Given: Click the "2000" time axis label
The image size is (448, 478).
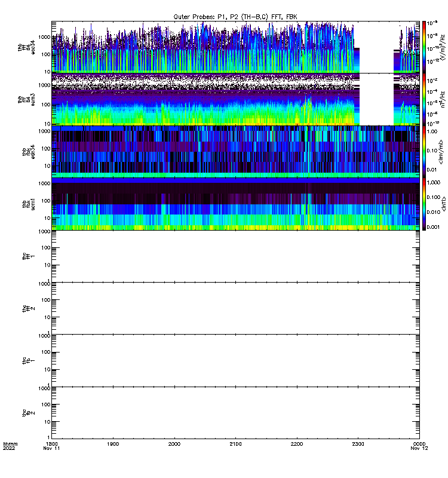Looking at the screenshot, I should click(x=174, y=444).
